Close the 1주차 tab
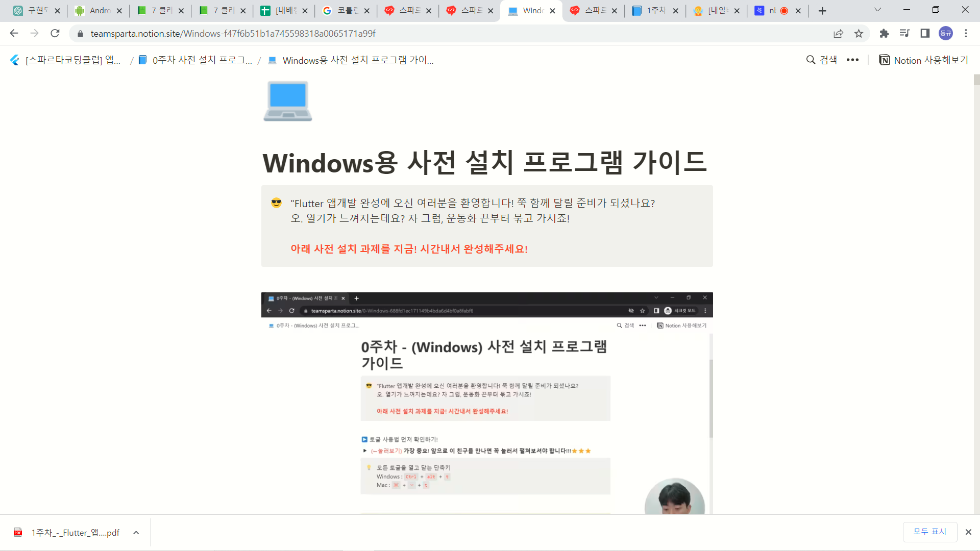The image size is (980, 551). 676,11
